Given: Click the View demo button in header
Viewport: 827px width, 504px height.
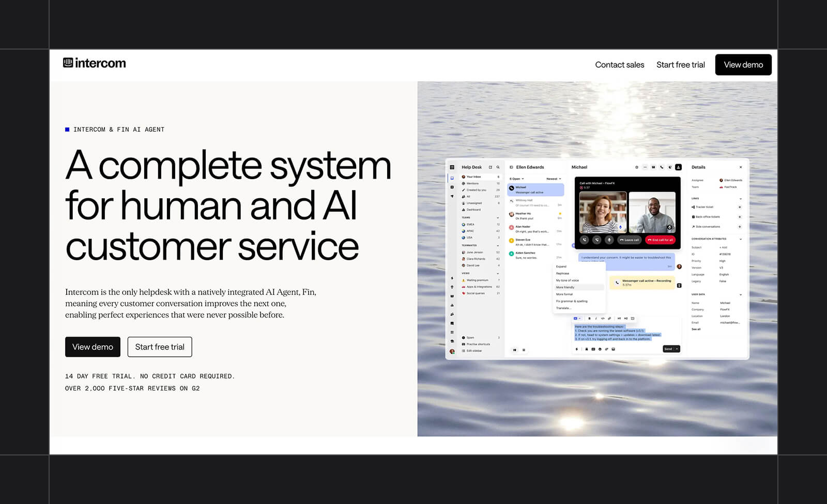Looking at the screenshot, I should 743,65.
